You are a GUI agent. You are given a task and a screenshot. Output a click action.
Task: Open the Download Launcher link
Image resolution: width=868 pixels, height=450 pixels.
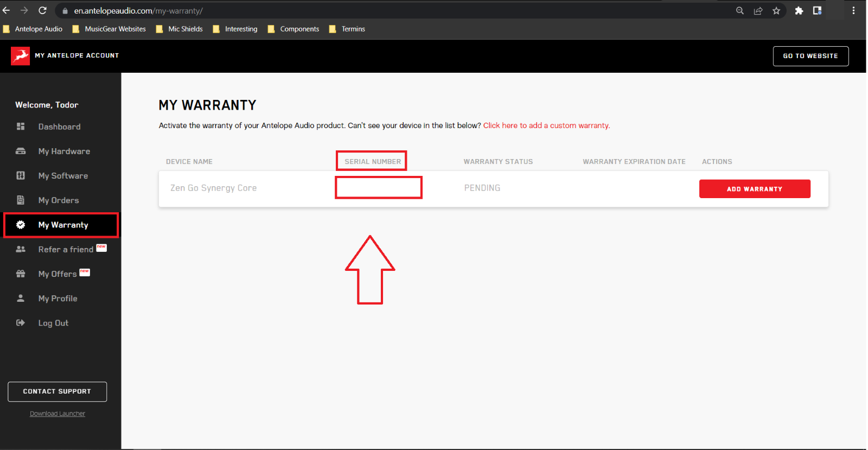click(58, 414)
